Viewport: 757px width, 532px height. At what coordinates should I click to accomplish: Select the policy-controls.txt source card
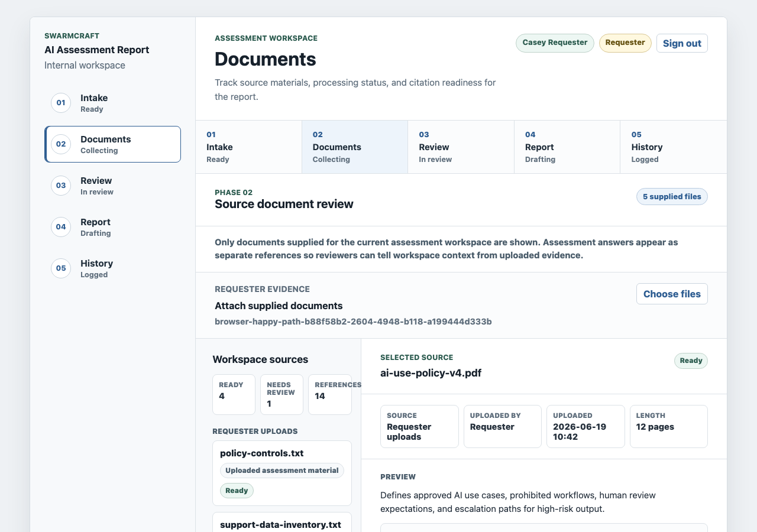coord(282,473)
